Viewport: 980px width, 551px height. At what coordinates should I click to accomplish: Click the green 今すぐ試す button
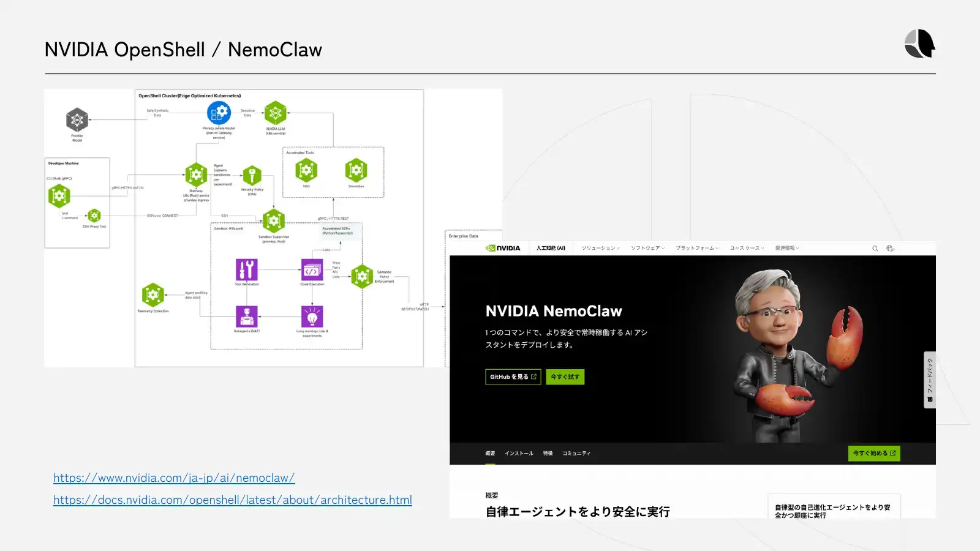click(x=565, y=377)
